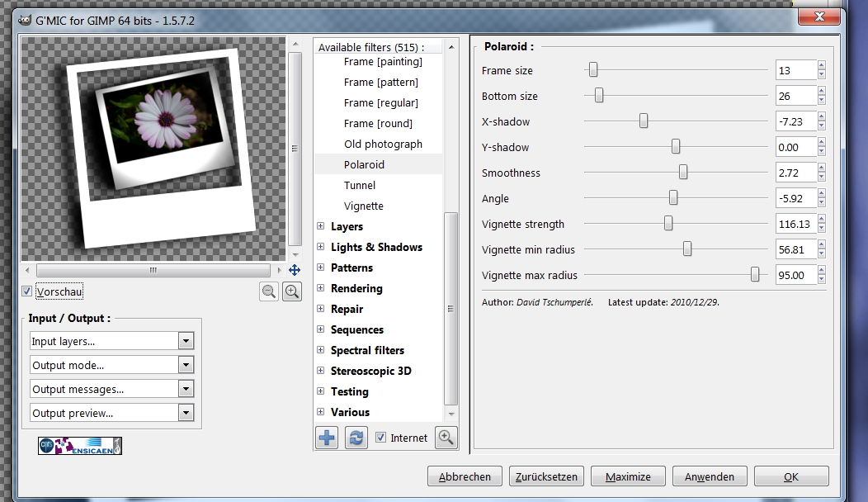Toggle the Internet checkbox
Screen dimensions: 868x502
tap(381, 437)
